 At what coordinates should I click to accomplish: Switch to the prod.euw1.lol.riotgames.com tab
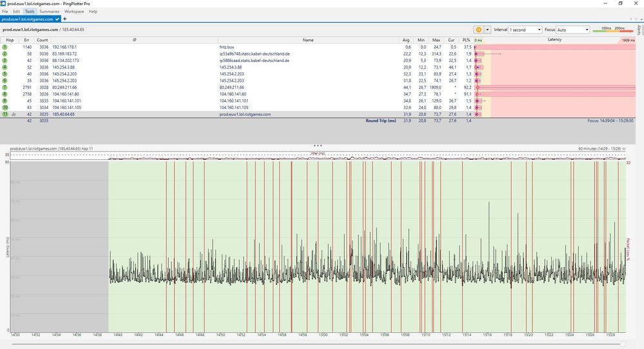[x=28, y=19]
